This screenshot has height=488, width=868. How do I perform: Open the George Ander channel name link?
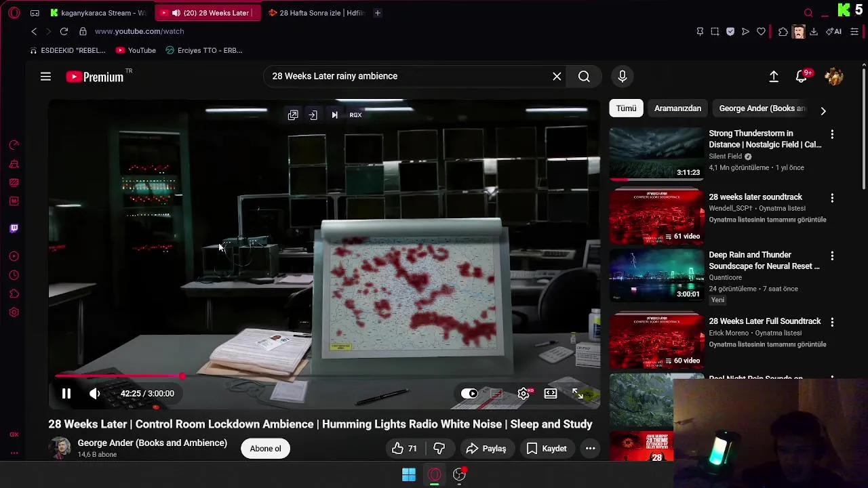pyautogui.click(x=152, y=443)
